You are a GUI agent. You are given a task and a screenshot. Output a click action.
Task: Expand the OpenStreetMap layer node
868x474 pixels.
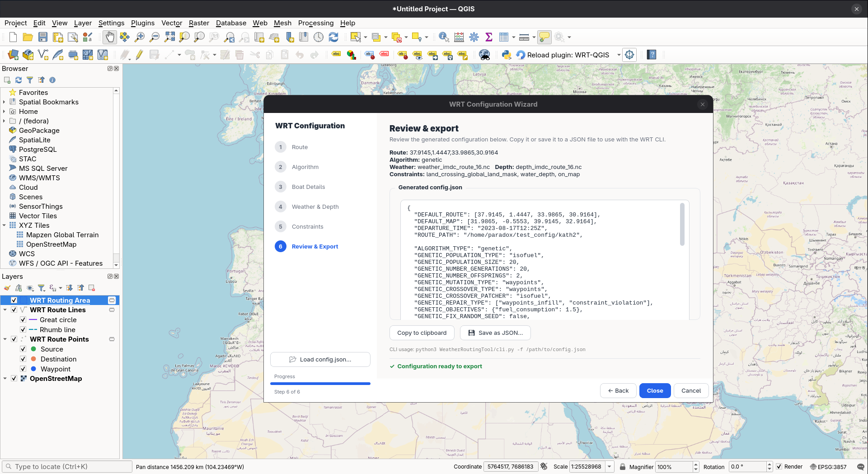5,379
